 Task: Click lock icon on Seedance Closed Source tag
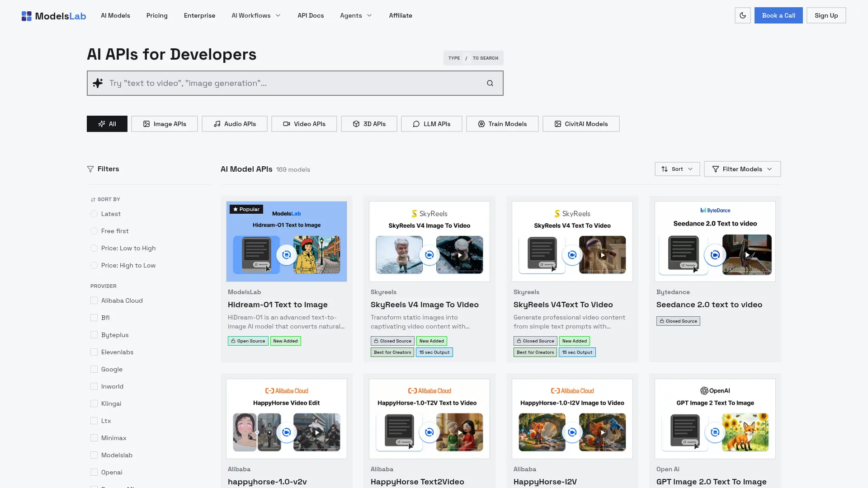click(662, 321)
